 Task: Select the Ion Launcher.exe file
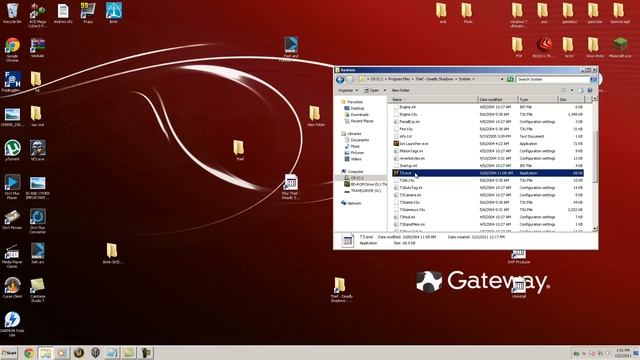pyautogui.click(x=487, y=144)
